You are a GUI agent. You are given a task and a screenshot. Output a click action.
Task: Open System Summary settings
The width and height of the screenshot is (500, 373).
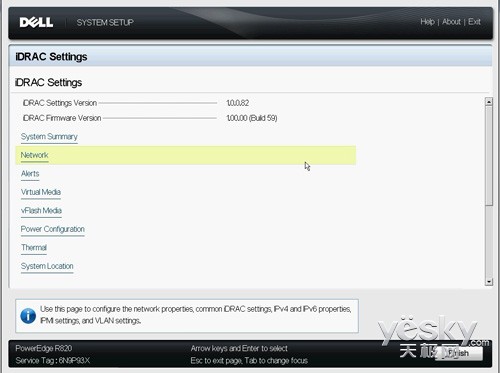coord(49,137)
